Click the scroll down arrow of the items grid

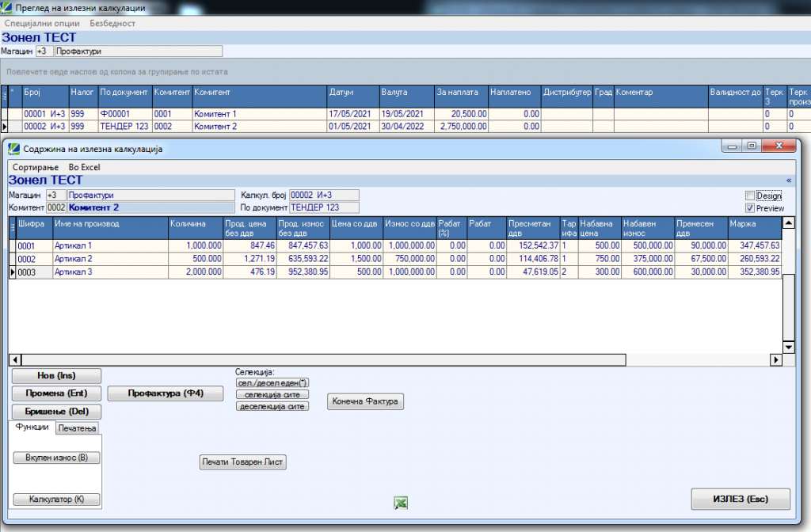[x=788, y=347]
